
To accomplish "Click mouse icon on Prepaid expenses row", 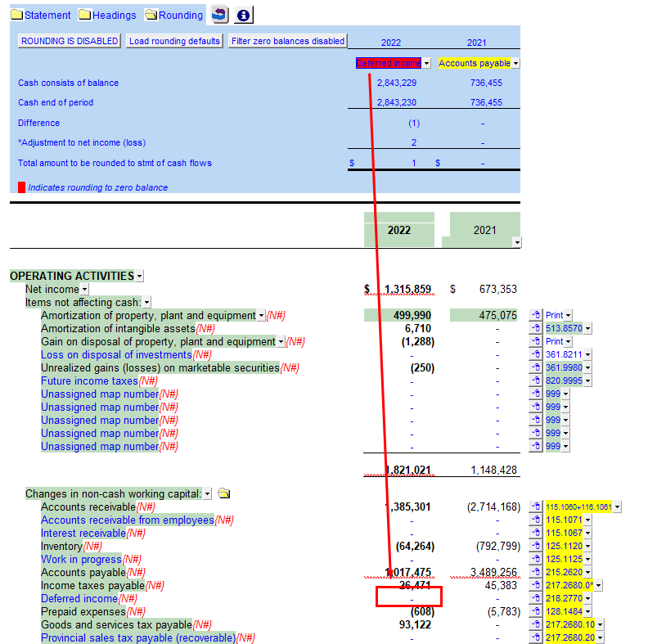I will [x=536, y=611].
